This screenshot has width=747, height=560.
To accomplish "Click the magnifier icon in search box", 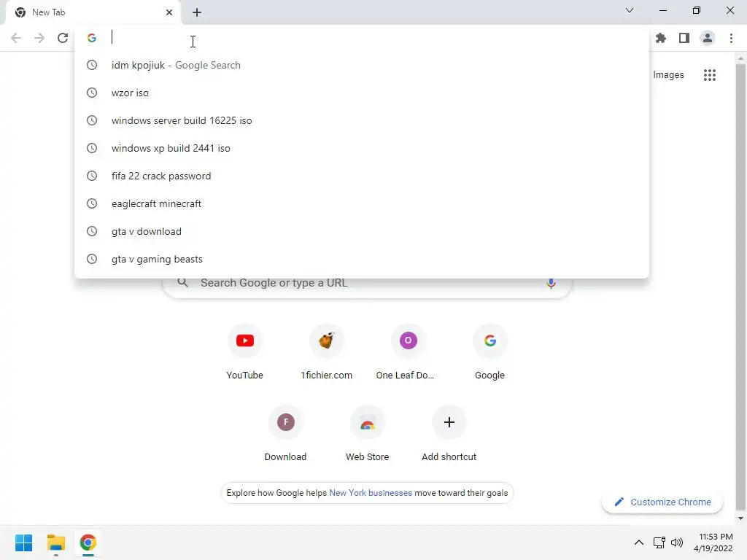I will (182, 283).
